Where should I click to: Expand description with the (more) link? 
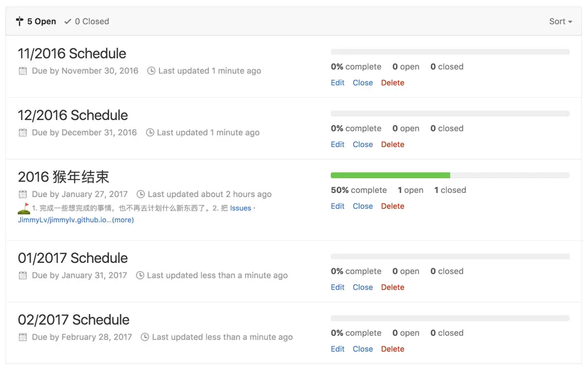pos(123,219)
